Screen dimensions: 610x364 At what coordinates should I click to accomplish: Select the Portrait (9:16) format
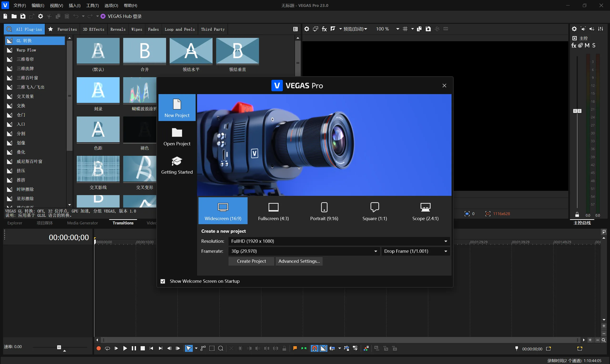pos(324,211)
